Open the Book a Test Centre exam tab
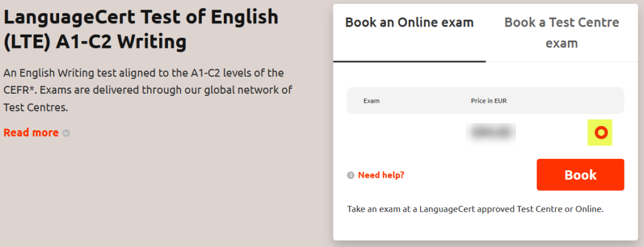The height and width of the screenshot is (247, 644). pos(562,33)
